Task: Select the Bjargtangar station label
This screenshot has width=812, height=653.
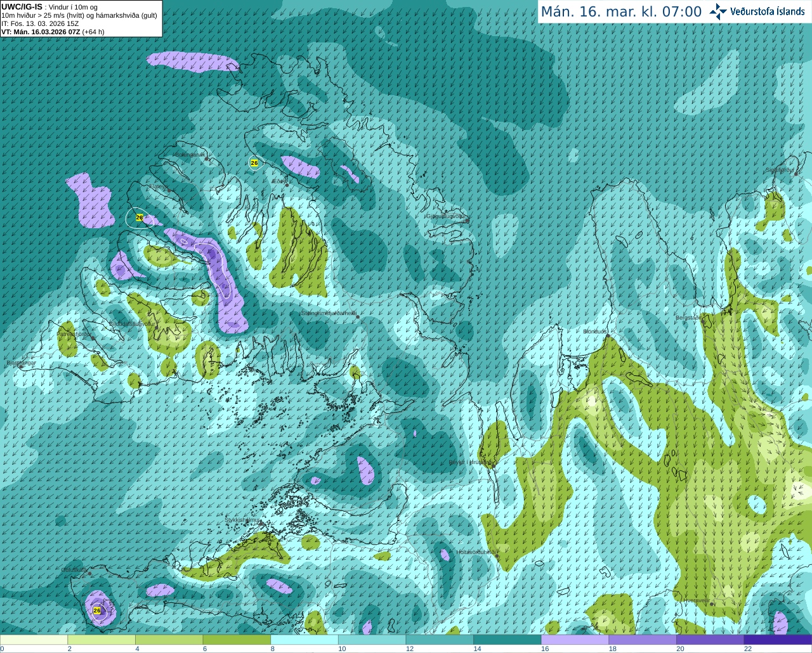Action: 21,363
